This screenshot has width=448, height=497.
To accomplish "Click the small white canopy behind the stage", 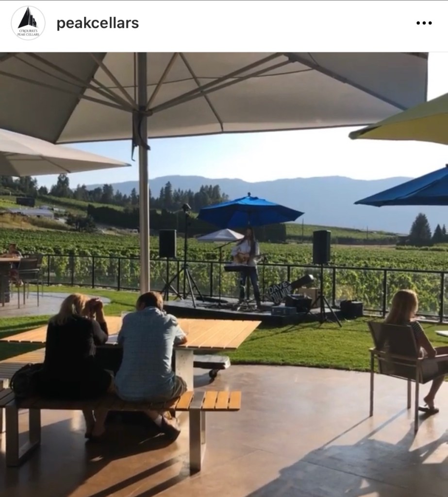I will tap(220, 236).
